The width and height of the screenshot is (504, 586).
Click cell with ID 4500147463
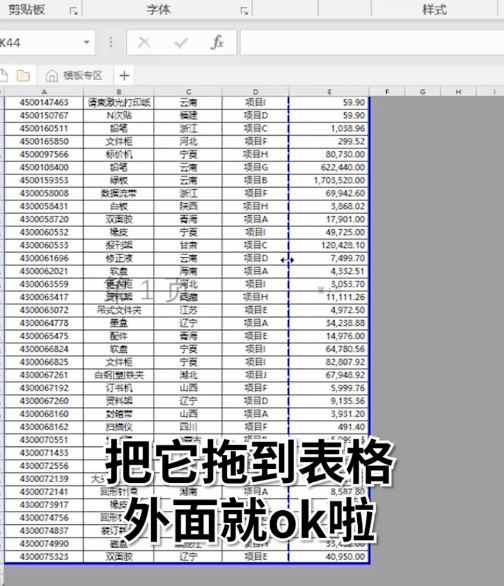pyautogui.click(x=44, y=102)
